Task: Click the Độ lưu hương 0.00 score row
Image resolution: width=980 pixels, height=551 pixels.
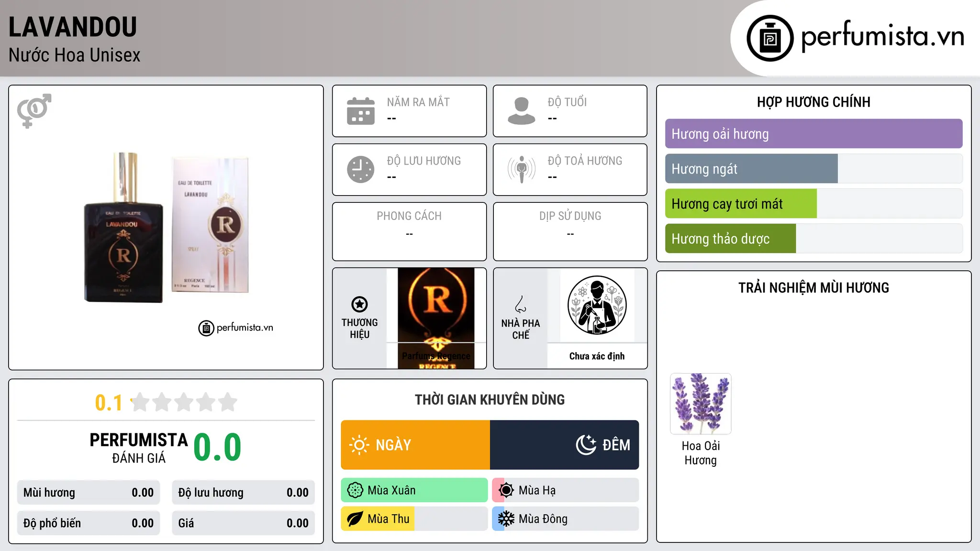Action: tap(243, 493)
